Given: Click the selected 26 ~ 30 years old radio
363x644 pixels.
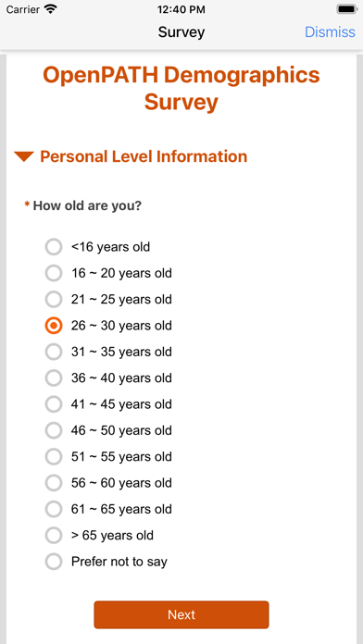Looking at the screenshot, I should pyautogui.click(x=54, y=326).
